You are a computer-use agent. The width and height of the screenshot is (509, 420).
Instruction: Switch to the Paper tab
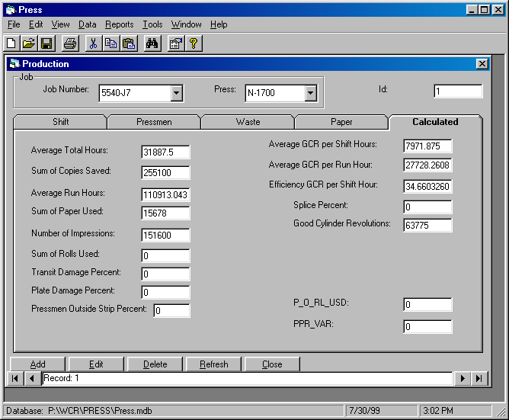(x=341, y=122)
